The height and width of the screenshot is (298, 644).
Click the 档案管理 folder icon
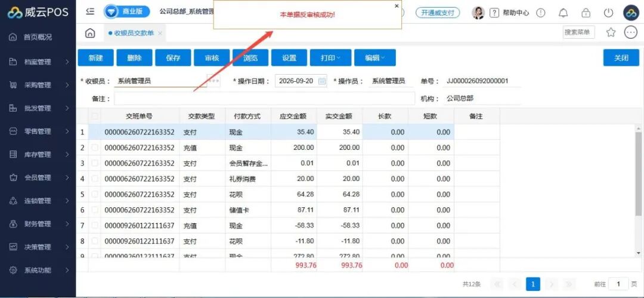[13, 62]
